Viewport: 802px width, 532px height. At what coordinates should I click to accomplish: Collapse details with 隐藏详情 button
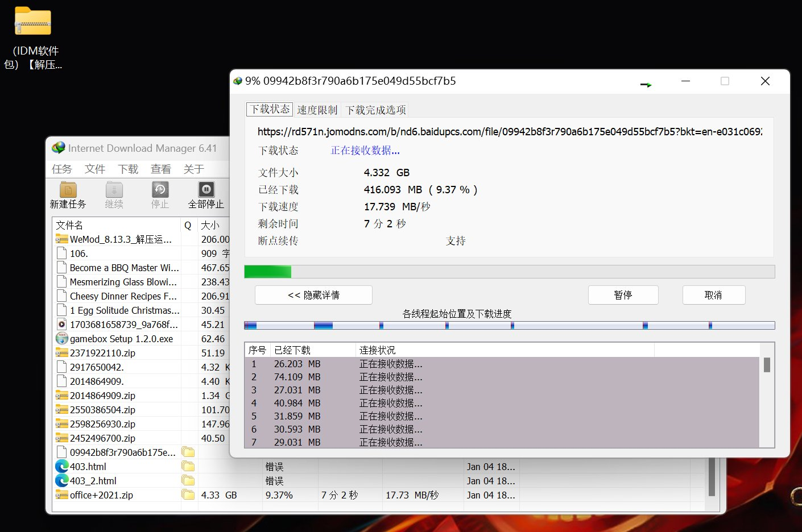(x=313, y=295)
